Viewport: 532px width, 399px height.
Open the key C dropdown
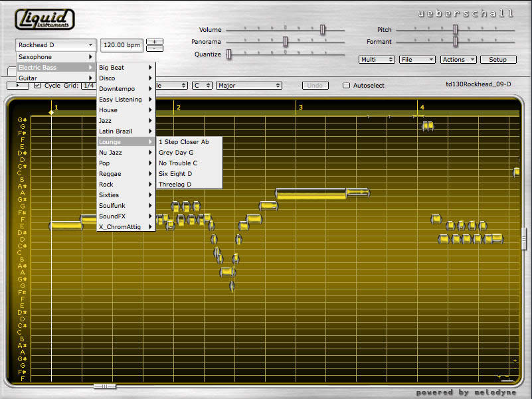point(202,86)
